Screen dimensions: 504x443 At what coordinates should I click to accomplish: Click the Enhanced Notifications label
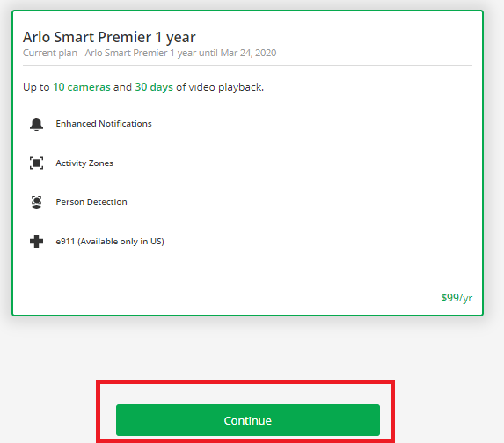click(104, 124)
